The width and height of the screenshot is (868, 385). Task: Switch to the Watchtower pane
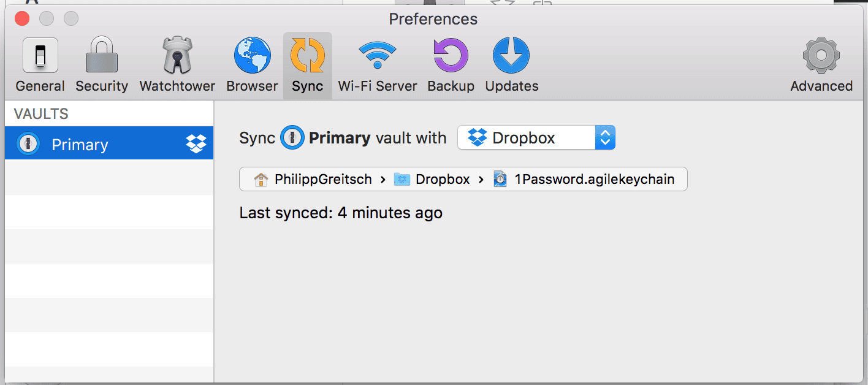coord(177,56)
